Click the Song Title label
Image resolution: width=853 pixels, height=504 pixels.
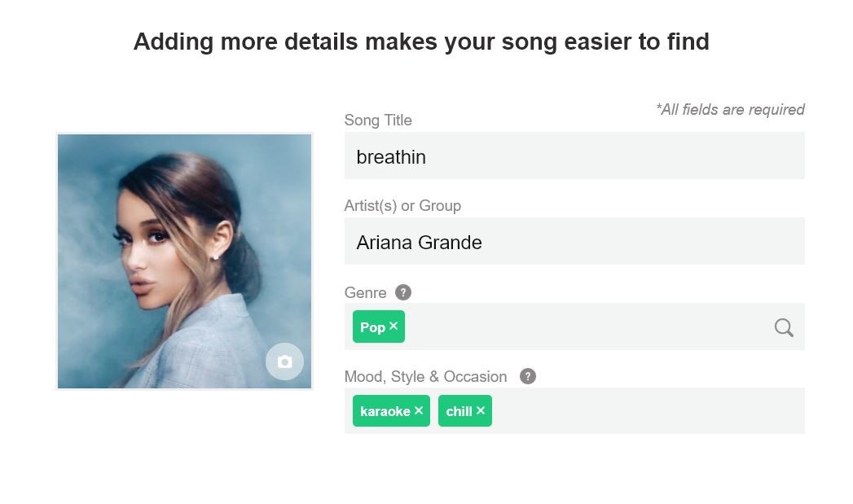[378, 121]
